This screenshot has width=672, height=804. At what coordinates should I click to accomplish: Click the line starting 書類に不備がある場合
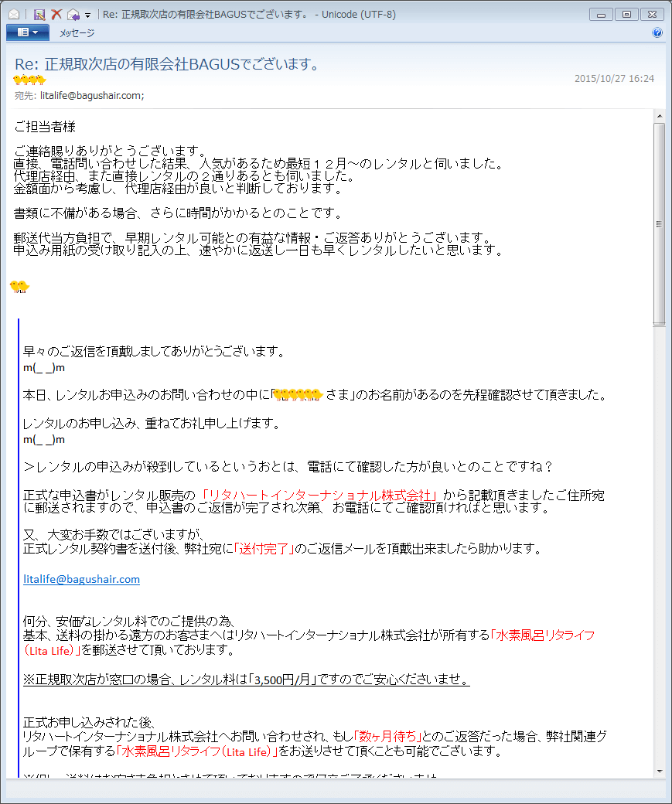point(179,213)
